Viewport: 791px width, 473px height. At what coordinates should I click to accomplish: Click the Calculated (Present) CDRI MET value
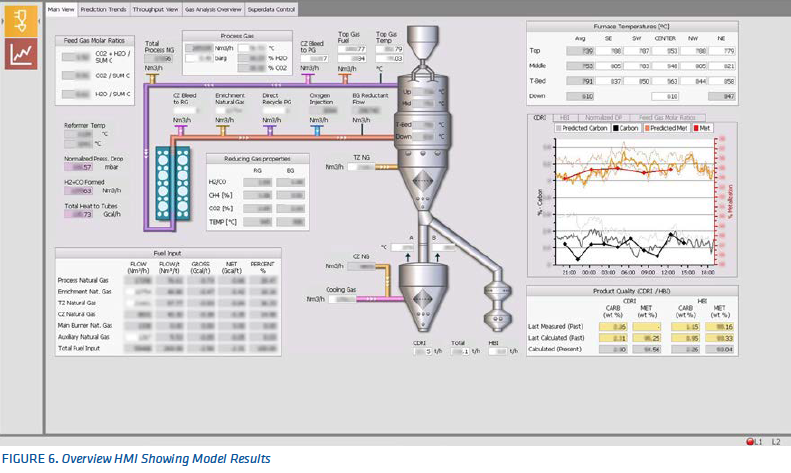[x=647, y=349]
